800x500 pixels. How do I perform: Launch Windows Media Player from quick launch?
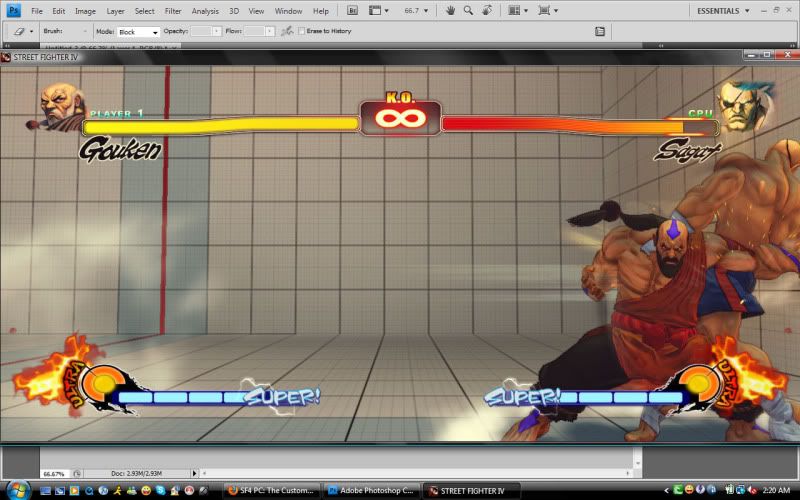pyautogui.click(x=74, y=491)
